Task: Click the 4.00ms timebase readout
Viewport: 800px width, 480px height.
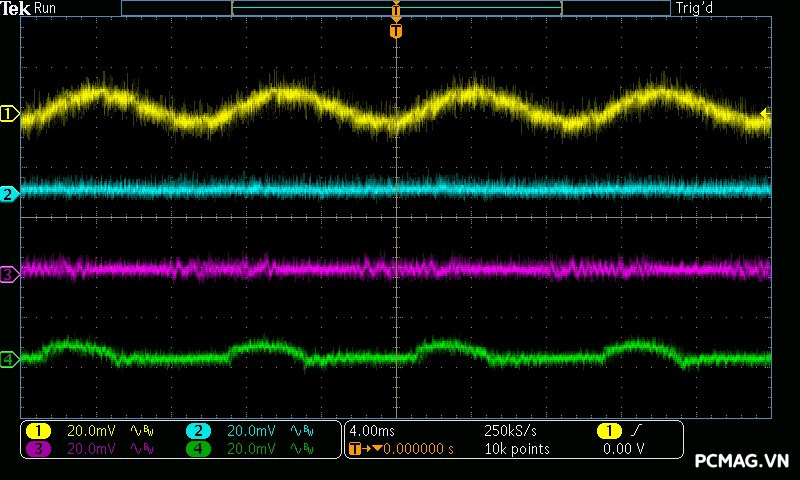Action: [373, 431]
